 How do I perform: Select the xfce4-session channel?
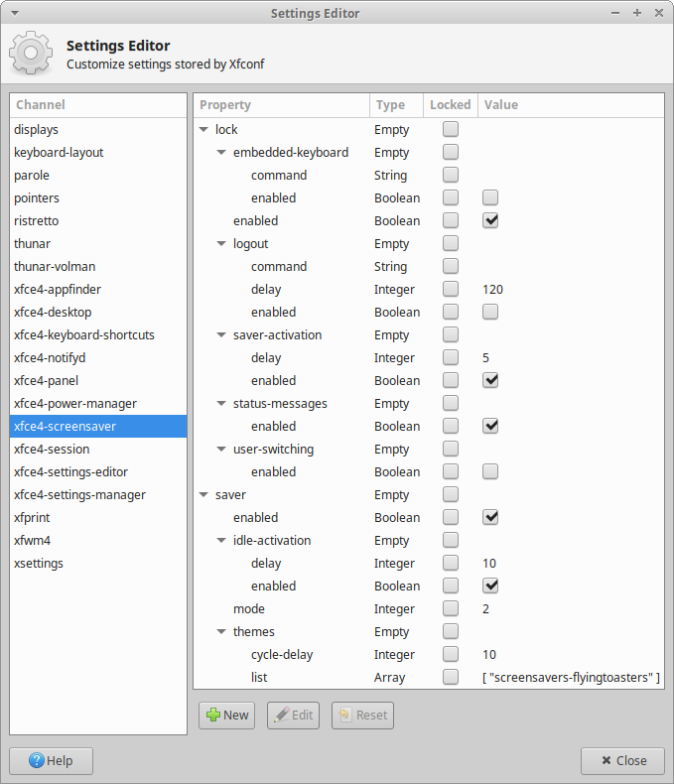click(x=98, y=449)
